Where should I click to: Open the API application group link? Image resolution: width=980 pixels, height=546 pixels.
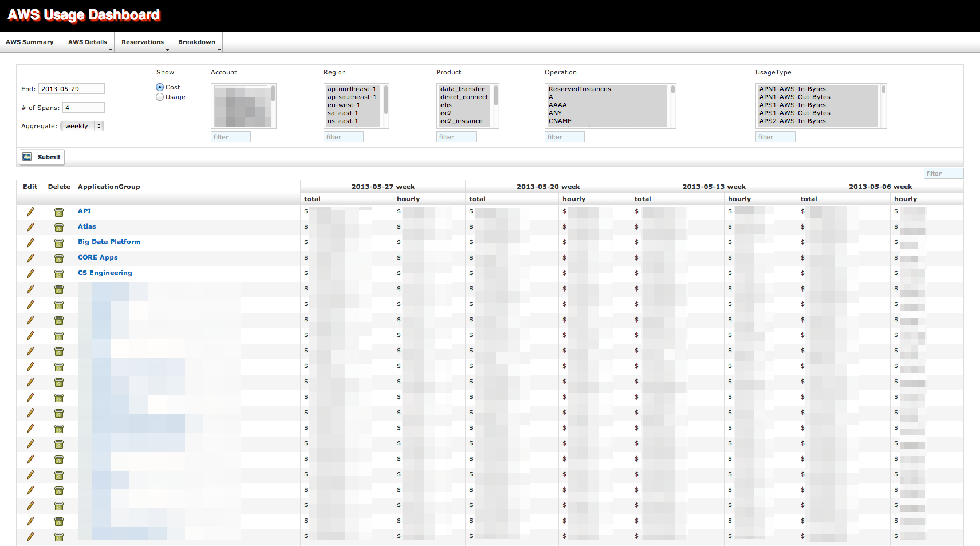84,211
